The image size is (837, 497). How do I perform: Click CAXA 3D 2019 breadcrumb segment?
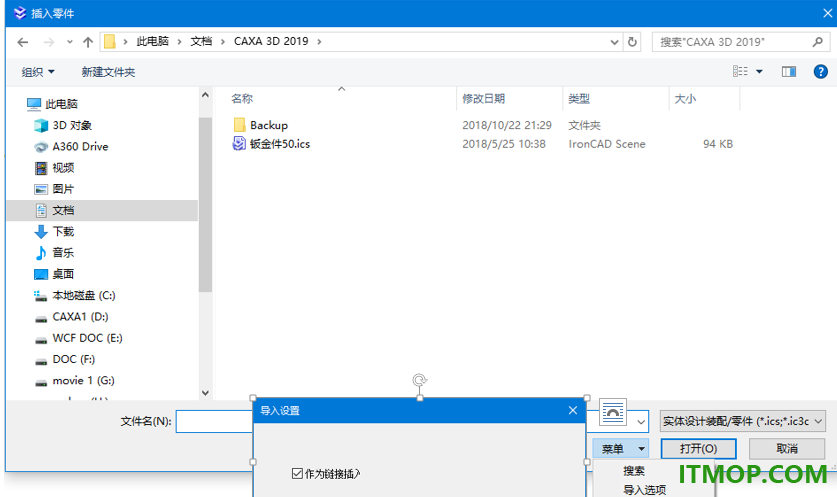pos(271,42)
